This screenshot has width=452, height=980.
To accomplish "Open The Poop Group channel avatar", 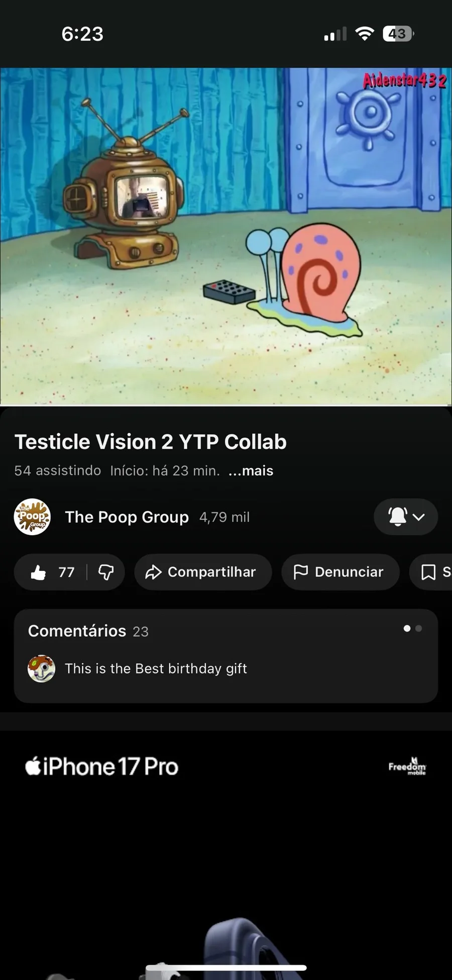I will (x=32, y=517).
